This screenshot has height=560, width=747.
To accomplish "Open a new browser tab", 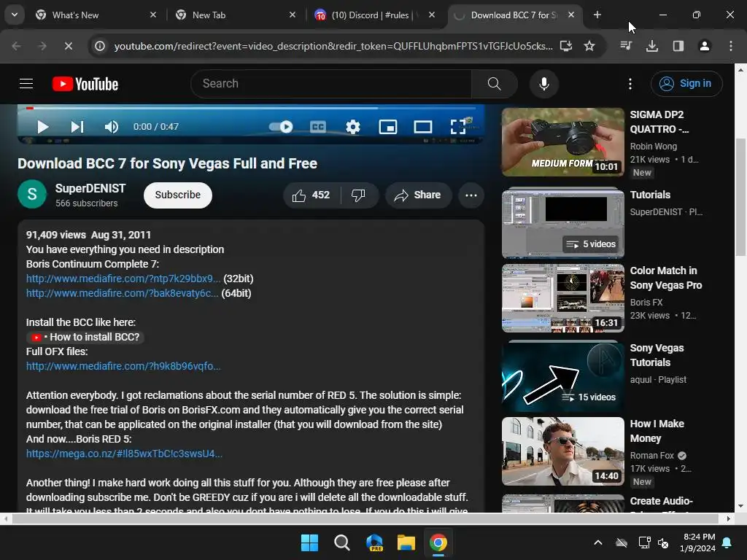I will pos(597,15).
